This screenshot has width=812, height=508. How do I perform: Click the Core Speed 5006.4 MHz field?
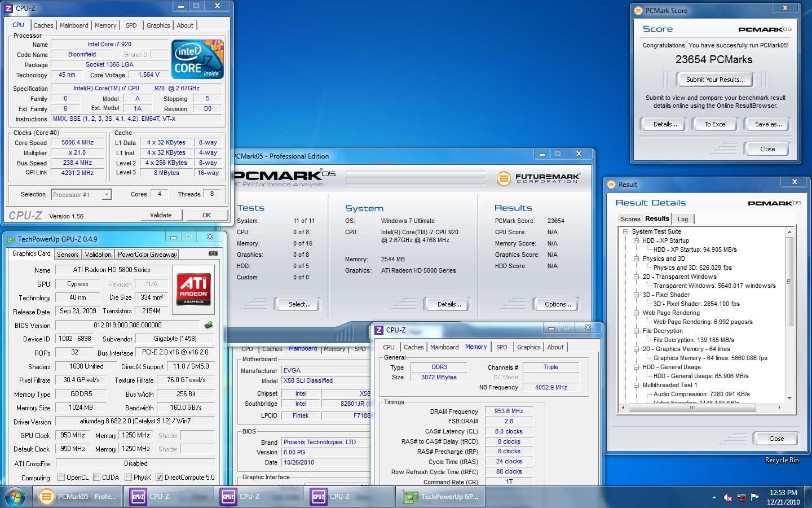(78, 143)
